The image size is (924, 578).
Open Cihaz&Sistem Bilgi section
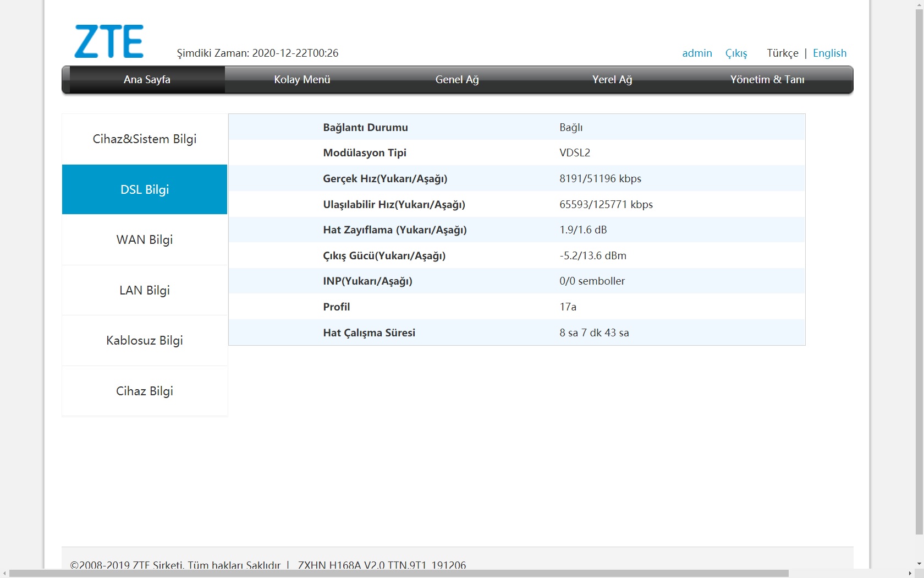click(145, 139)
